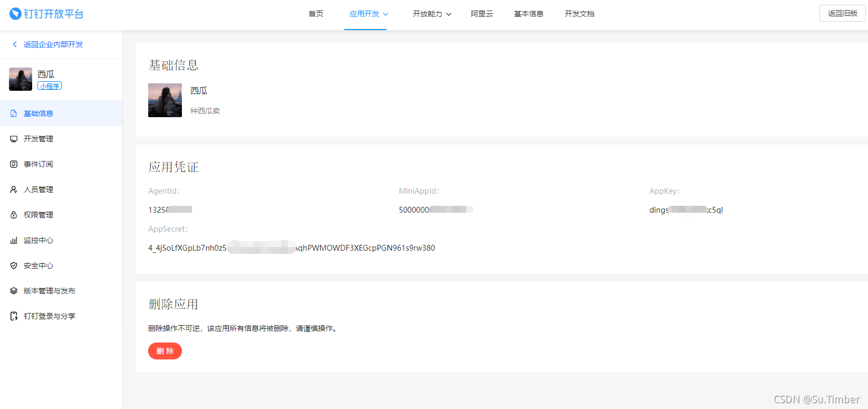Click the 基础信息 page heading
The height and width of the screenshot is (409, 868).
click(173, 65)
